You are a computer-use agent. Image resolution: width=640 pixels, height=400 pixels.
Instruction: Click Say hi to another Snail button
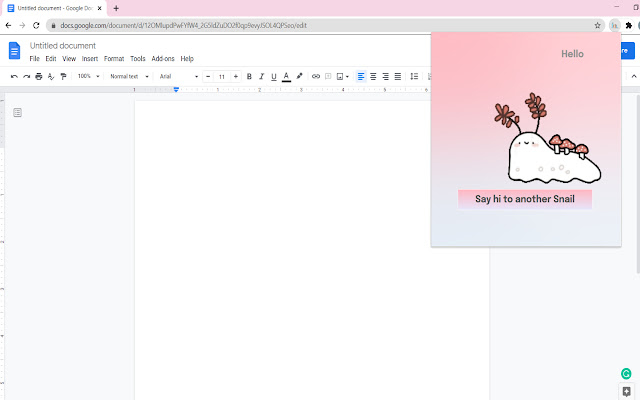coord(525,199)
